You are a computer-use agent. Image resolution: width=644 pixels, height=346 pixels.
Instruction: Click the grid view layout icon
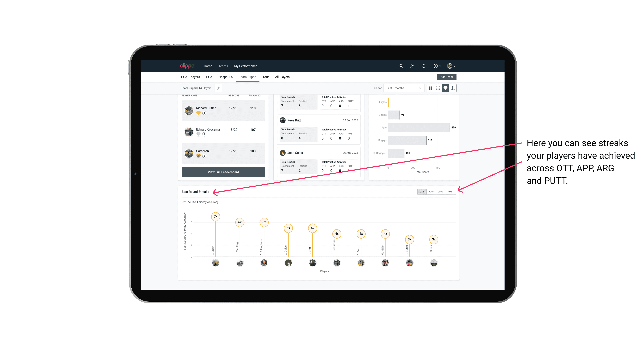[431, 88]
